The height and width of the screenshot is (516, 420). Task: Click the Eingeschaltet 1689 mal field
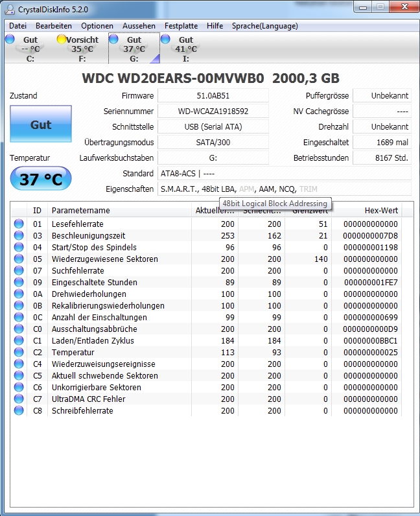click(382, 142)
